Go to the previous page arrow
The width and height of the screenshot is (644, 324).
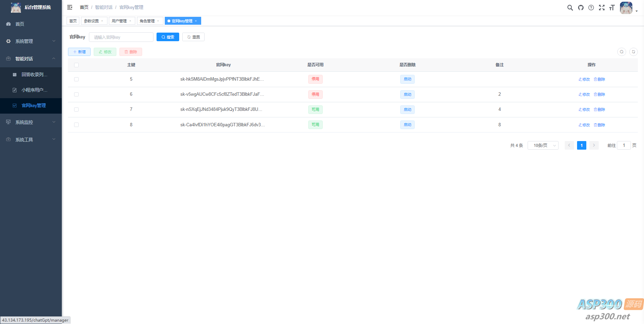(x=569, y=146)
